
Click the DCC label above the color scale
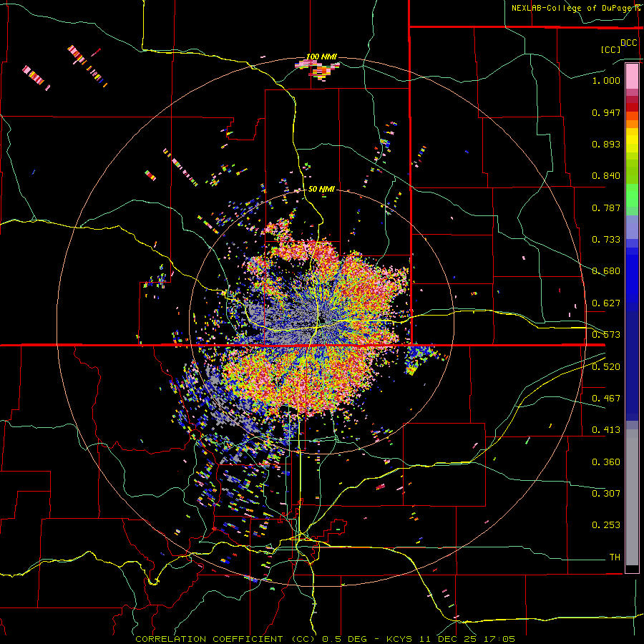tap(628, 43)
